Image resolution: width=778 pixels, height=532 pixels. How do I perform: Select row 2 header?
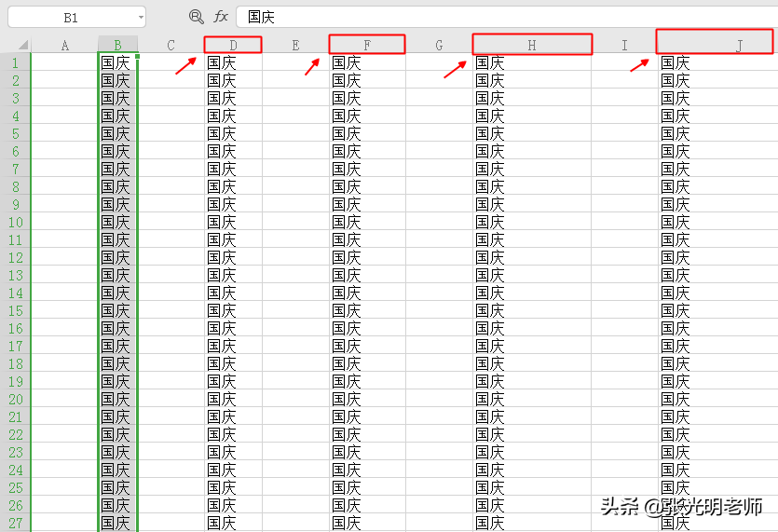coord(16,80)
